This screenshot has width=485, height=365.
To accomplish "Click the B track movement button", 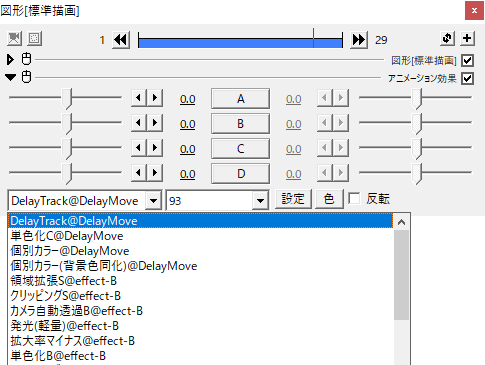I will click(x=240, y=124).
